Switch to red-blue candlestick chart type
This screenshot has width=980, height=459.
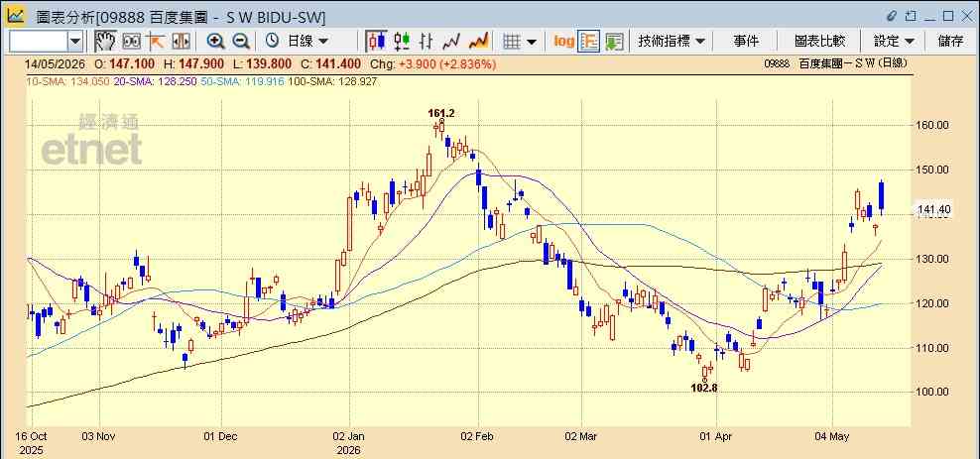pyautogui.click(x=376, y=42)
